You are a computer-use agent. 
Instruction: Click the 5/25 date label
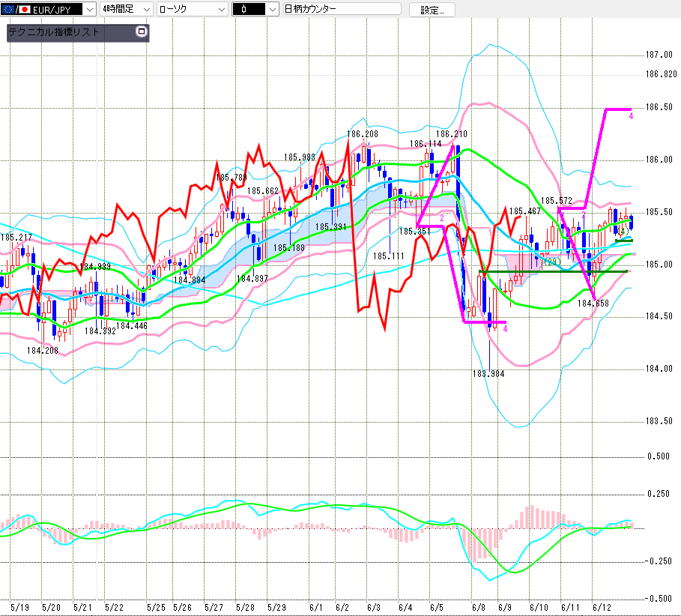(156, 607)
